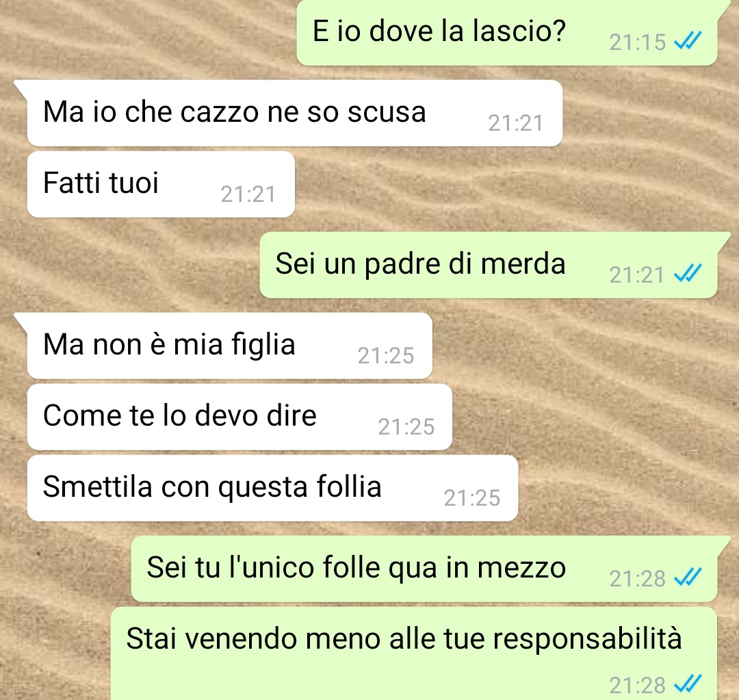Tap the 21:21 timestamp next to 'Fatti tuoi'

pos(248,194)
